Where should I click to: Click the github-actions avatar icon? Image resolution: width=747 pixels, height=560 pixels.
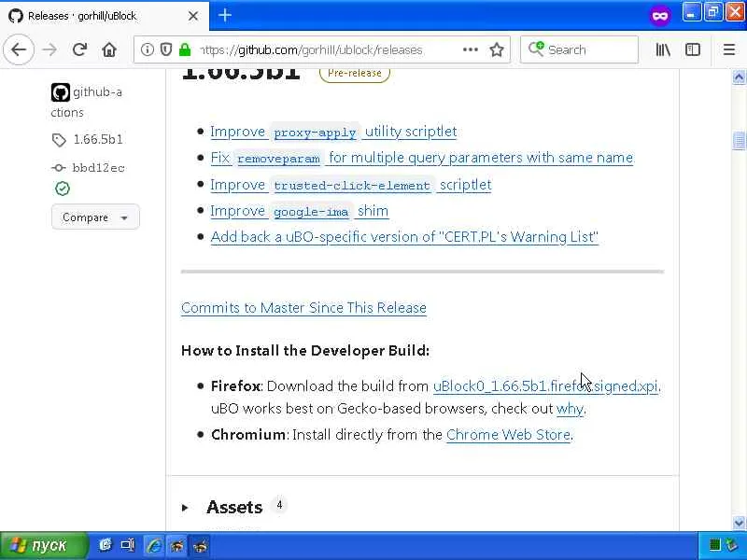pos(61,91)
